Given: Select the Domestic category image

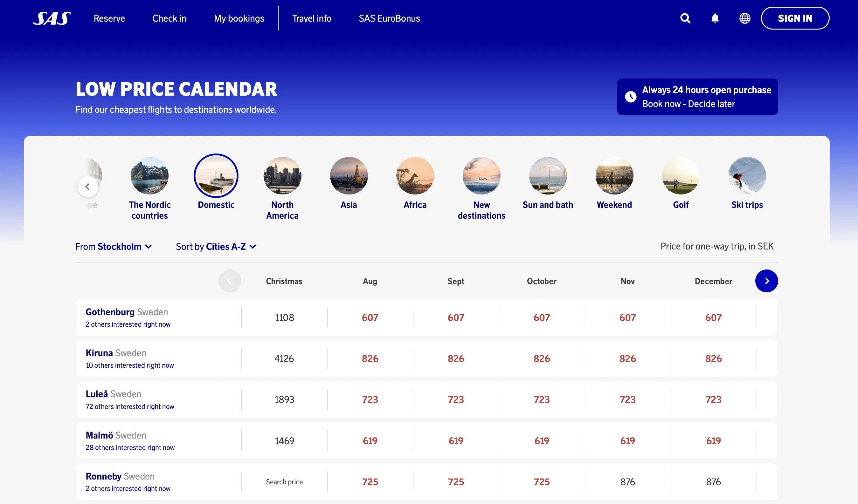Looking at the screenshot, I should point(216,176).
